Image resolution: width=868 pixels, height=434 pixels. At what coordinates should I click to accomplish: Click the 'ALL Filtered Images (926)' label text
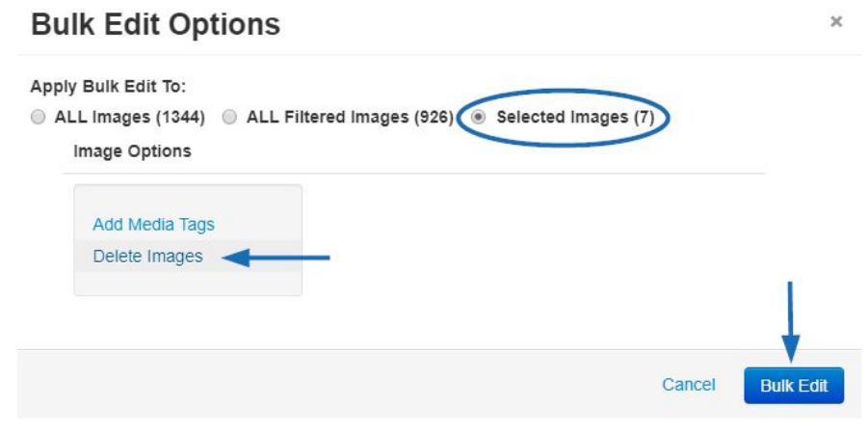(350, 118)
